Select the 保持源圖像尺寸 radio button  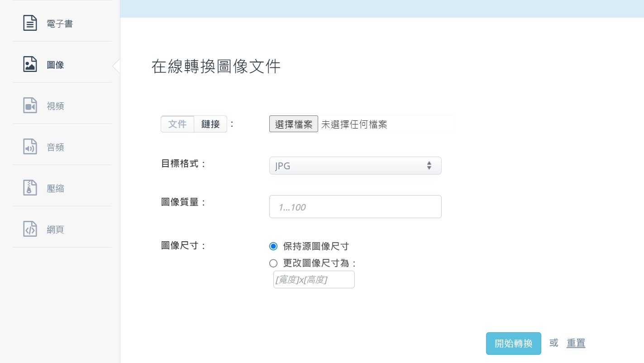(273, 246)
